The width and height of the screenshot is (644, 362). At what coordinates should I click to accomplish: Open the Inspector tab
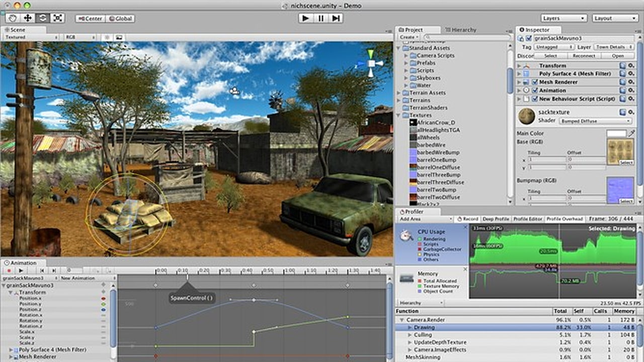point(537,30)
